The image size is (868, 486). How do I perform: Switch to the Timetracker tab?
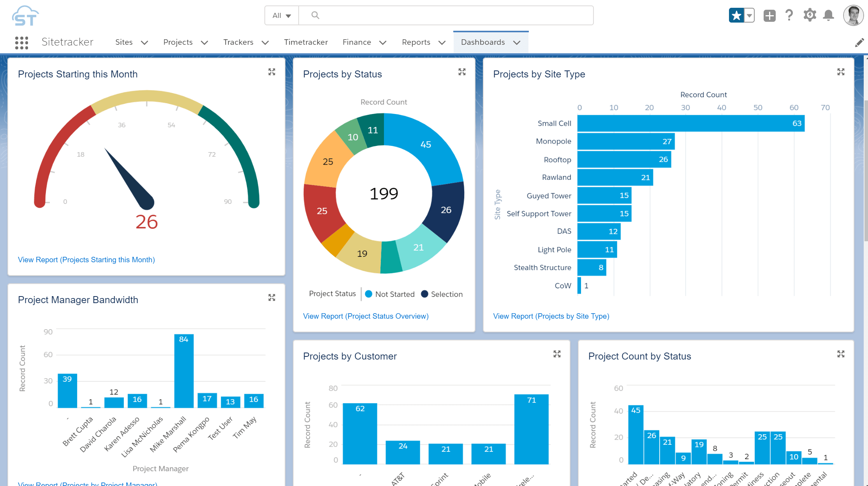[306, 42]
